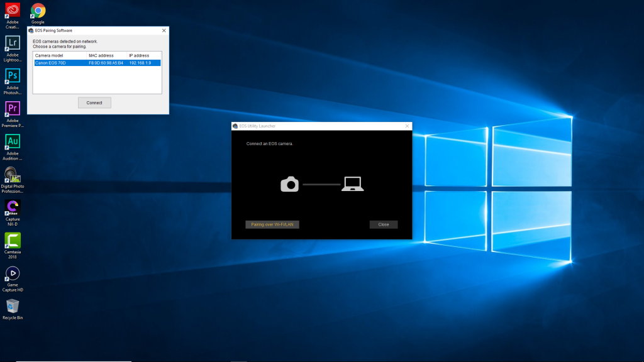
Task: Select the Adobe Audition desktop icon
Action: pyautogui.click(x=13, y=142)
